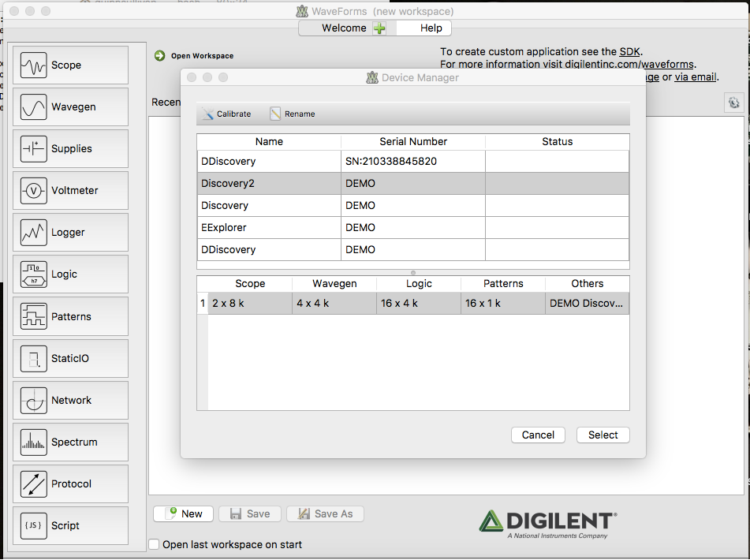This screenshot has height=560, width=750.
Task: Sort devices by Name column header
Action: point(269,141)
